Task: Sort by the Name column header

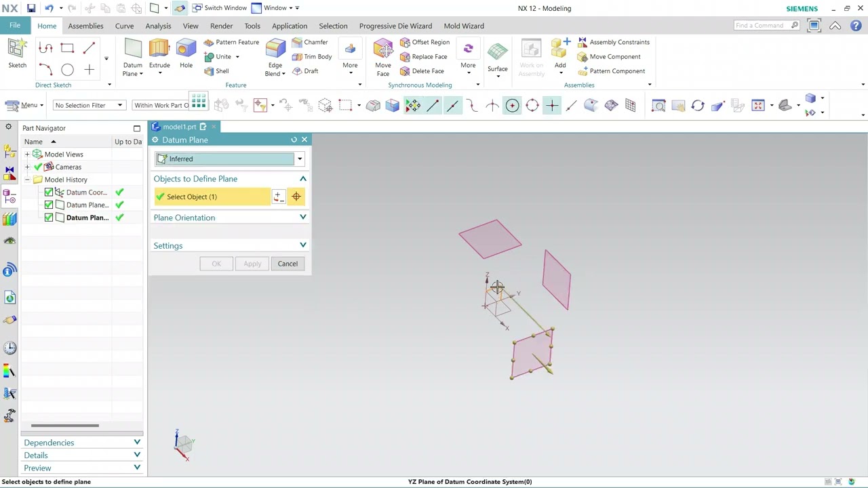Action: coord(33,142)
